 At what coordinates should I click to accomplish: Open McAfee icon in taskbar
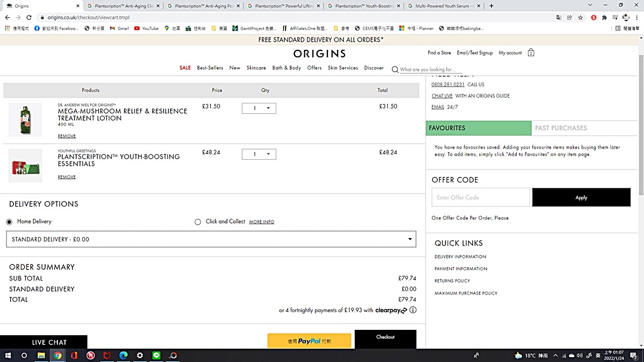(107, 355)
